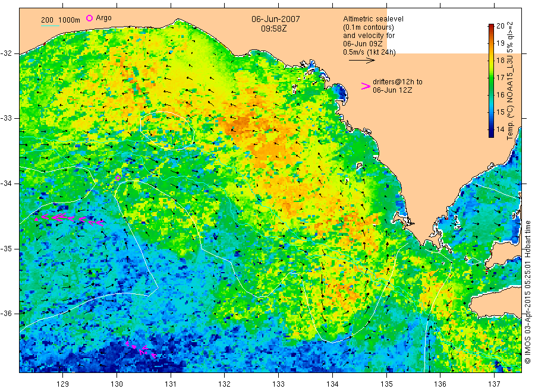Click the 'drifters@12h to' text
The image size is (535, 392).
click(x=398, y=82)
